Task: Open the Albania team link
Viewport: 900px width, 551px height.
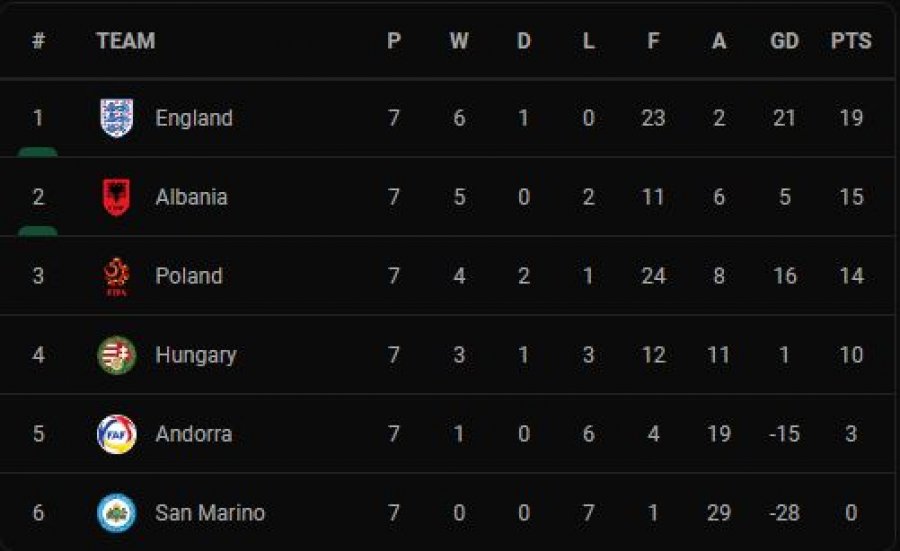Action: tap(191, 197)
